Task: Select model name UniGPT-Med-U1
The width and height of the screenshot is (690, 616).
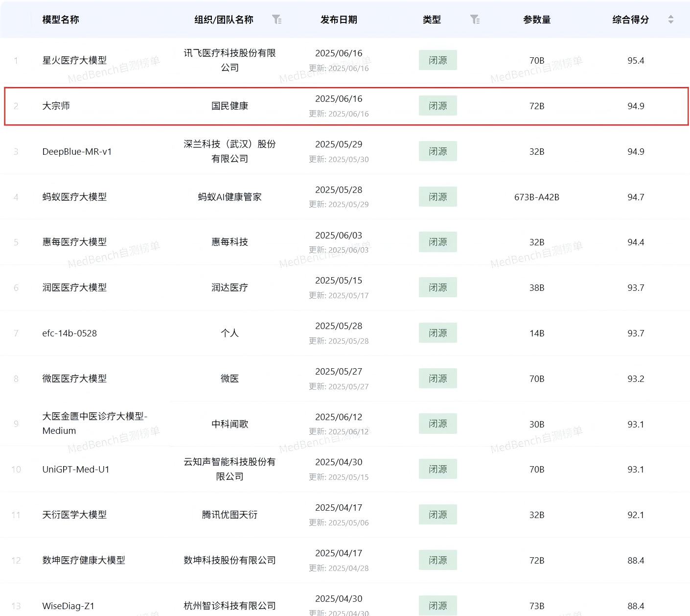Action: pos(76,469)
